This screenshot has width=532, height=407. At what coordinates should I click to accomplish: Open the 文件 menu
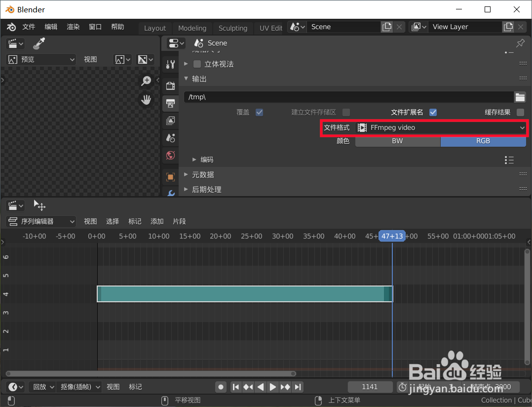pyautogui.click(x=29, y=27)
